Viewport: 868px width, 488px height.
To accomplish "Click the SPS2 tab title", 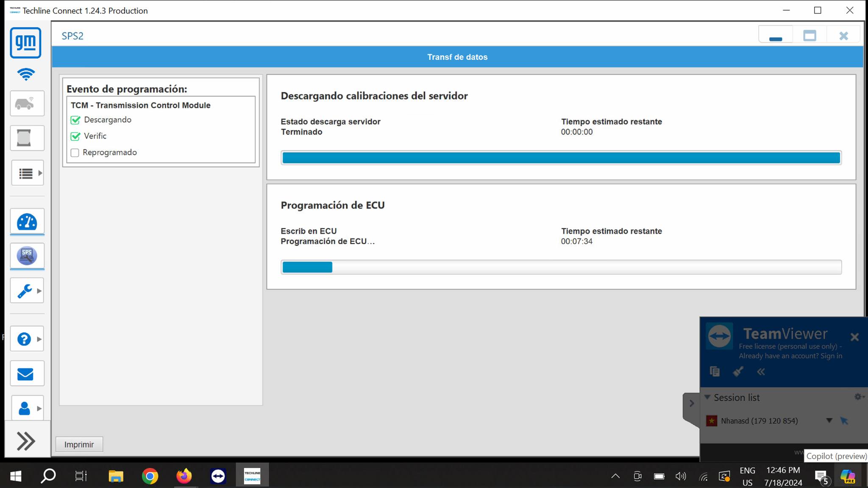I will coord(72,36).
